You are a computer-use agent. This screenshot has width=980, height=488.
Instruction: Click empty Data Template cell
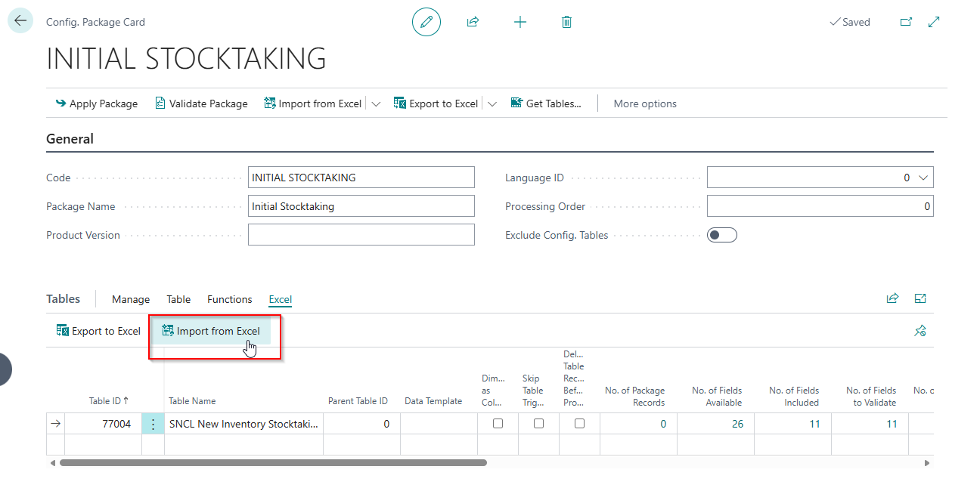(439, 424)
